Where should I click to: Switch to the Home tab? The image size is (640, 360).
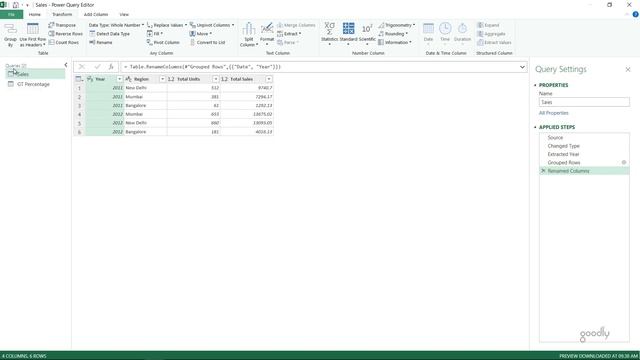[35, 15]
